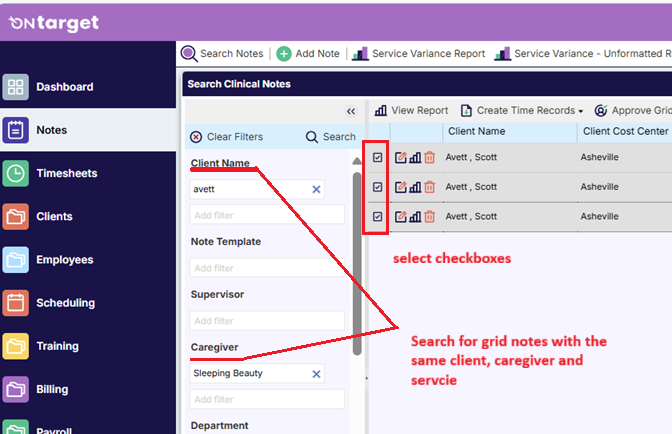
Task: Toggle the checkbox of the second Avett row
Action: 378,187
